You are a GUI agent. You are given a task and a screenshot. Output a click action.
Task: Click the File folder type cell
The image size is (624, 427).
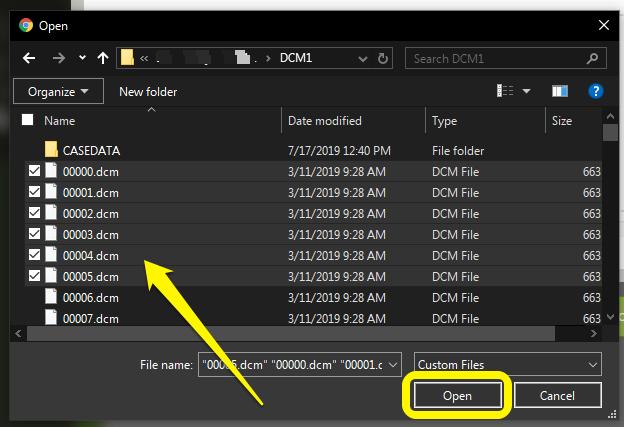point(458,151)
